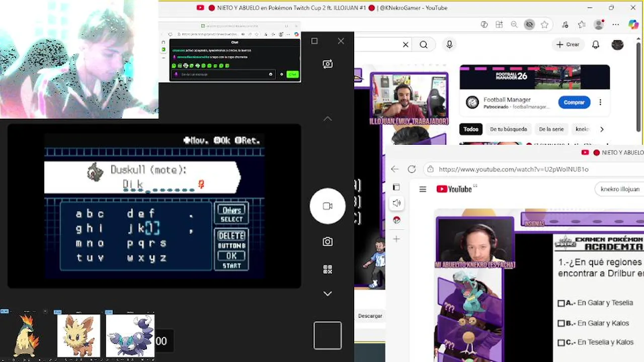
Task: Open YouTube hamburger guide menu
Action: pyautogui.click(x=423, y=190)
